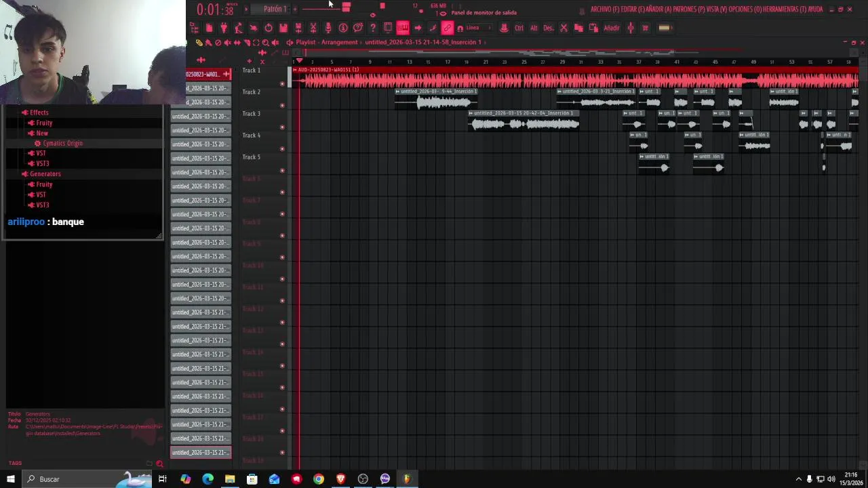Click the circular arrow undo history icon
868x488 pixels.
(269, 28)
